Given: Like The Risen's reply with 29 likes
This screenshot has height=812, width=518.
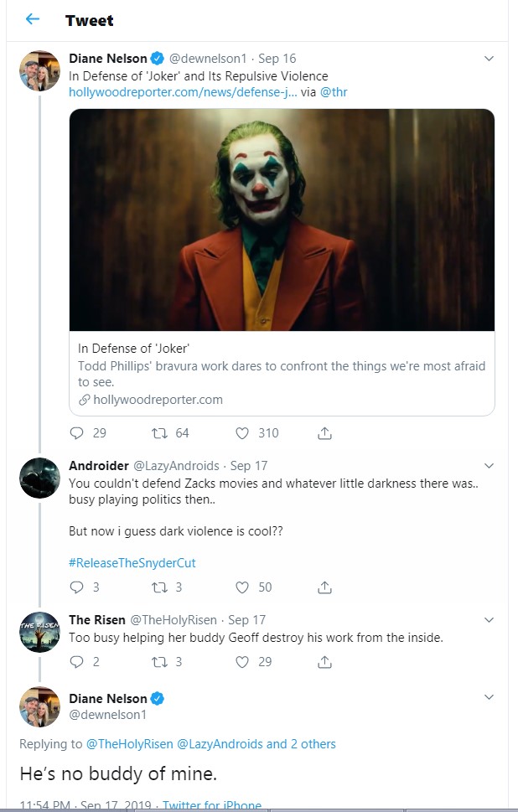Looking at the screenshot, I should pyautogui.click(x=242, y=662).
